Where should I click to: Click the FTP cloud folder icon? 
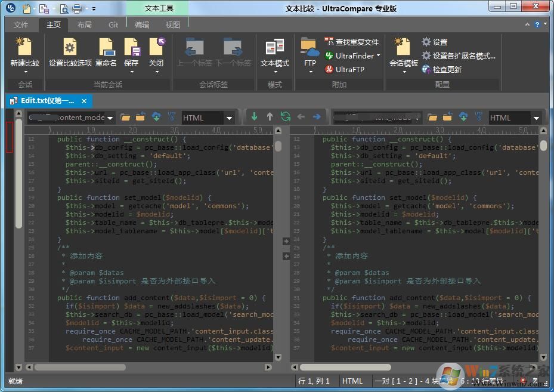point(310,47)
